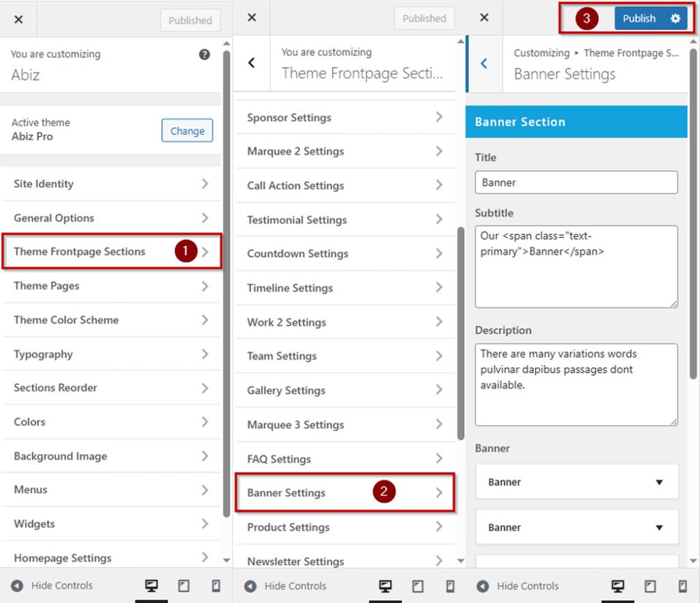Select desktop preview icon in middle panel
Viewport: 700px width, 603px height.
point(386,586)
